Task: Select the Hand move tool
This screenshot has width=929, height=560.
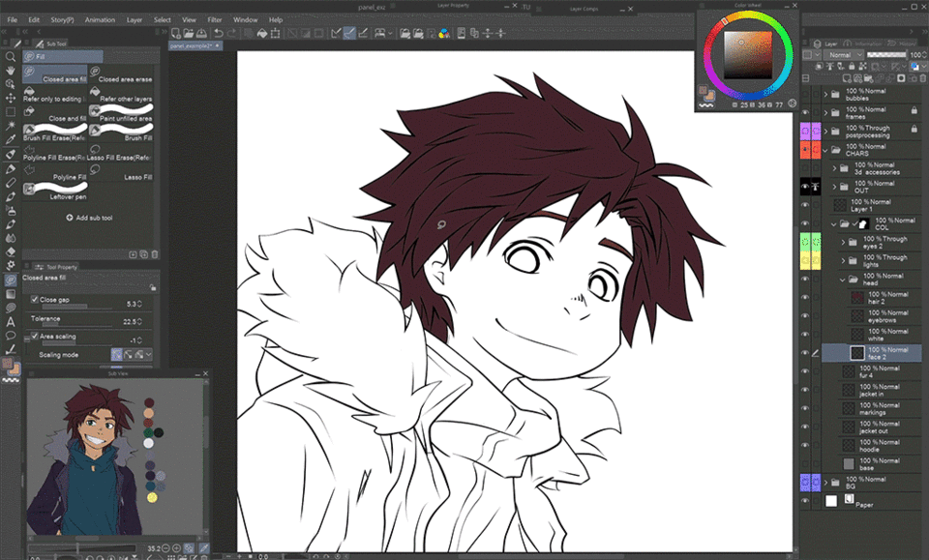Action: click(x=11, y=71)
